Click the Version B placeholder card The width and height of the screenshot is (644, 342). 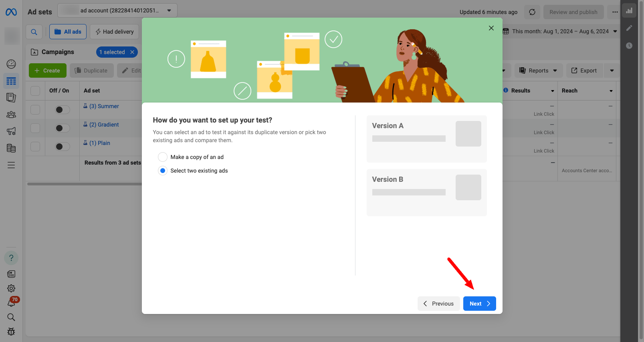pos(427,193)
